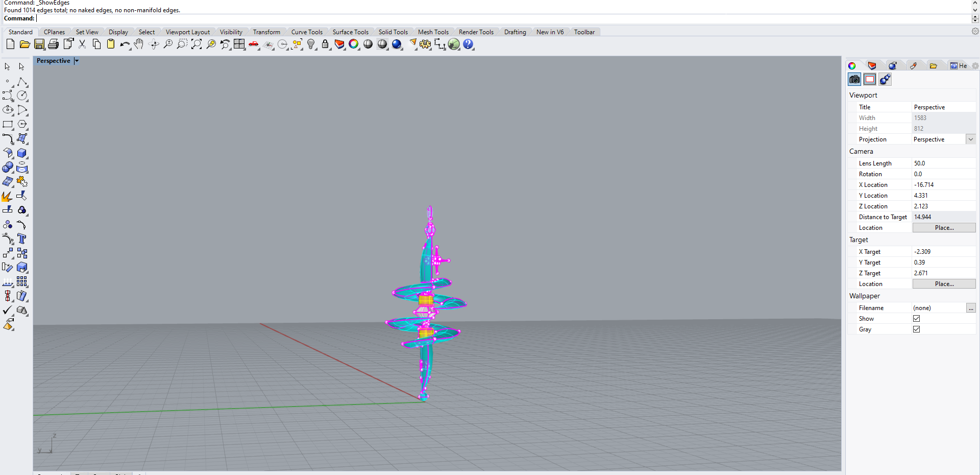Click the Explode tool
980x475 pixels.
[x=8, y=196]
